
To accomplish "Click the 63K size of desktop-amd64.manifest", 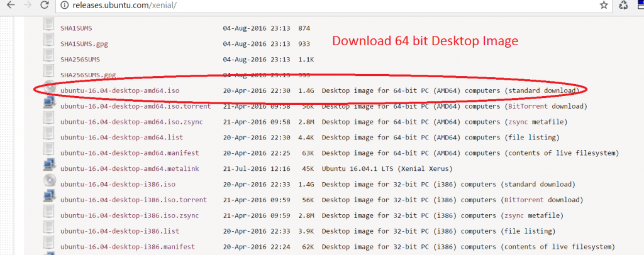I will coord(308,153).
